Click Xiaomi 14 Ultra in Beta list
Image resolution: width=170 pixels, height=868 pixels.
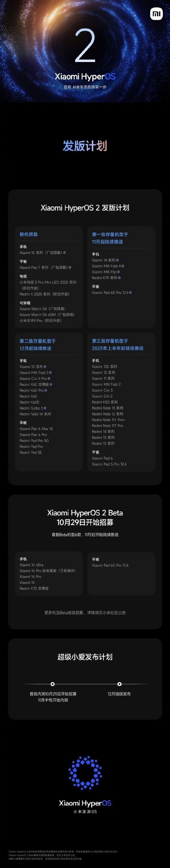[x=31, y=565]
